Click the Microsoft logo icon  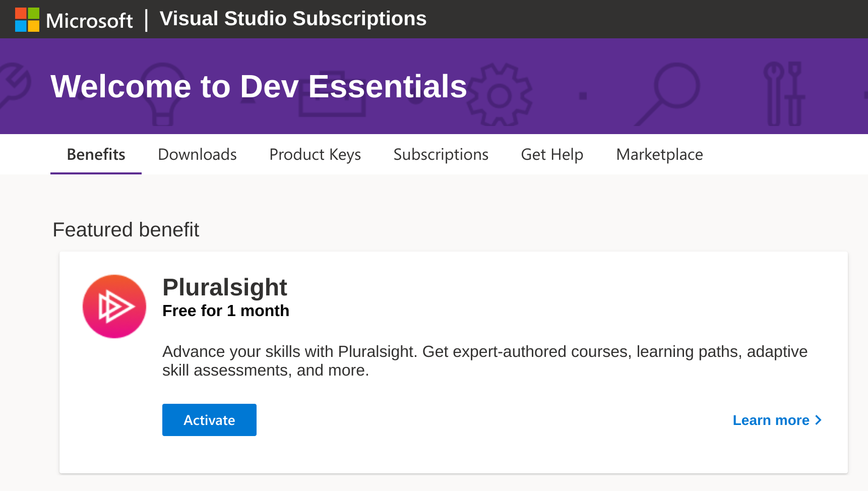[x=27, y=20]
